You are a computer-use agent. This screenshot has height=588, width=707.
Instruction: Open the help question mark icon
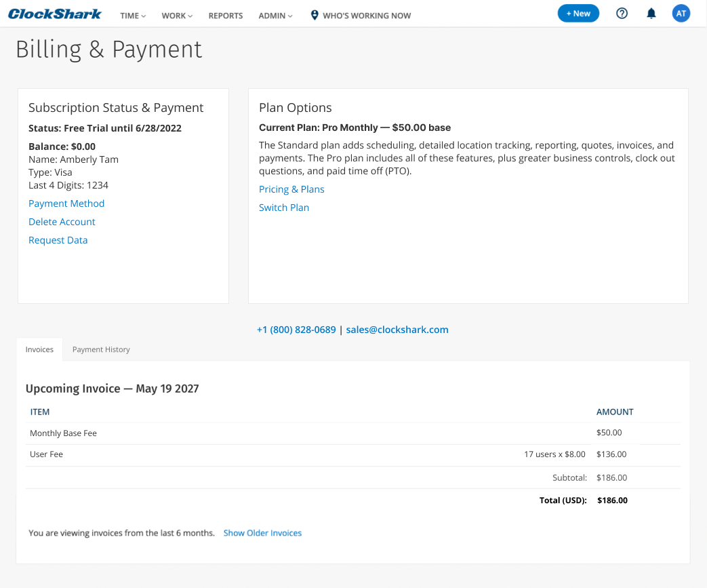[622, 14]
